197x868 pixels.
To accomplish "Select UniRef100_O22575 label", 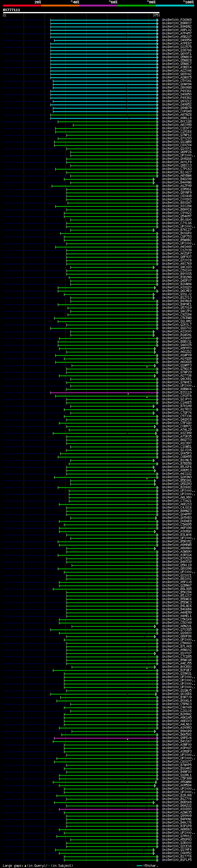I will [x=177, y=47].
